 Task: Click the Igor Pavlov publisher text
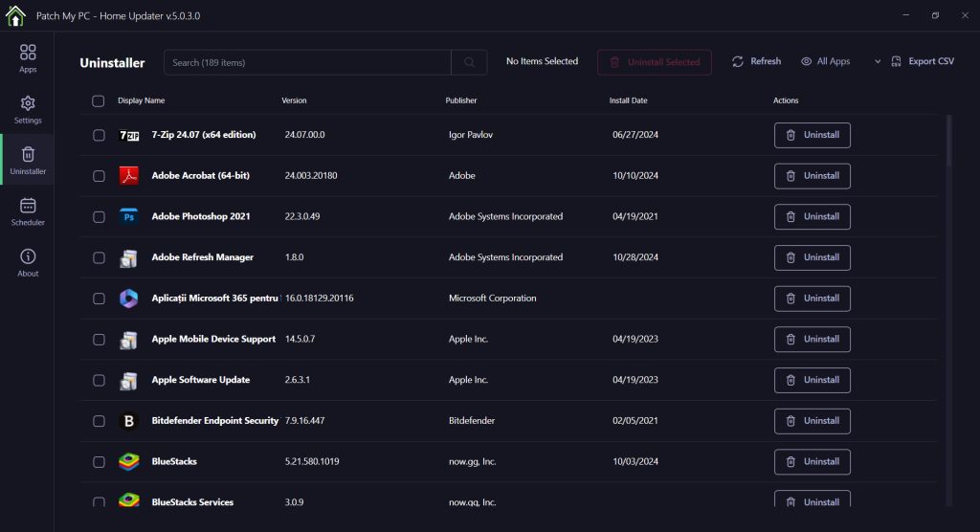point(471,135)
